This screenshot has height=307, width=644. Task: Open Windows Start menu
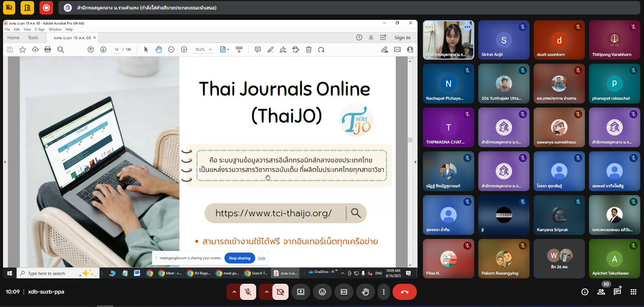click(x=9, y=273)
